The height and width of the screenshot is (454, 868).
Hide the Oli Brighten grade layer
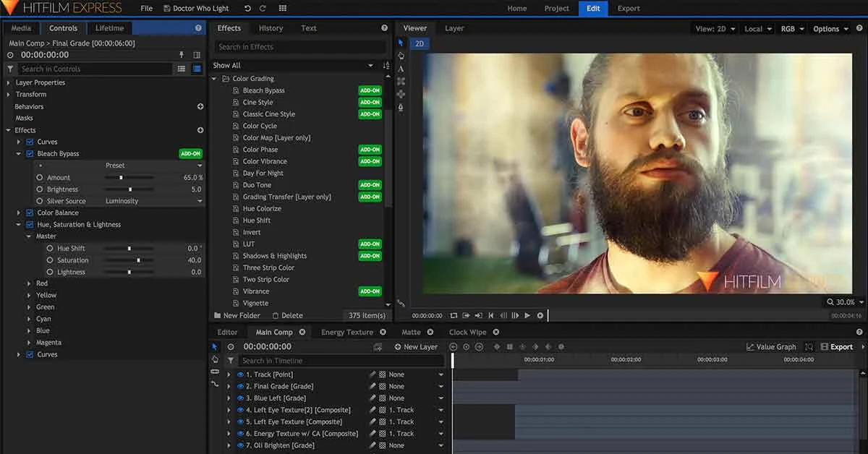pos(240,445)
